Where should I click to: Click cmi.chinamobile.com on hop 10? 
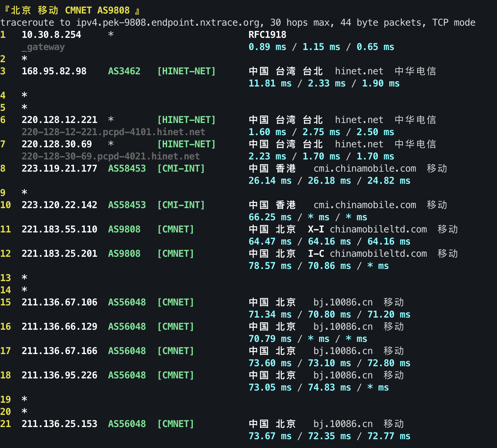365,205
